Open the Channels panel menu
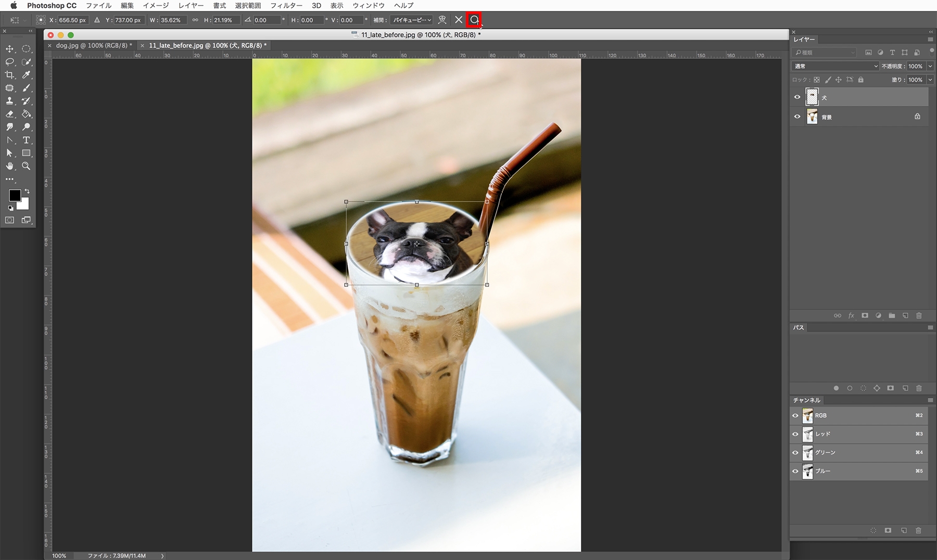Image resolution: width=937 pixels, height=560 pixels. click(930, 400)
